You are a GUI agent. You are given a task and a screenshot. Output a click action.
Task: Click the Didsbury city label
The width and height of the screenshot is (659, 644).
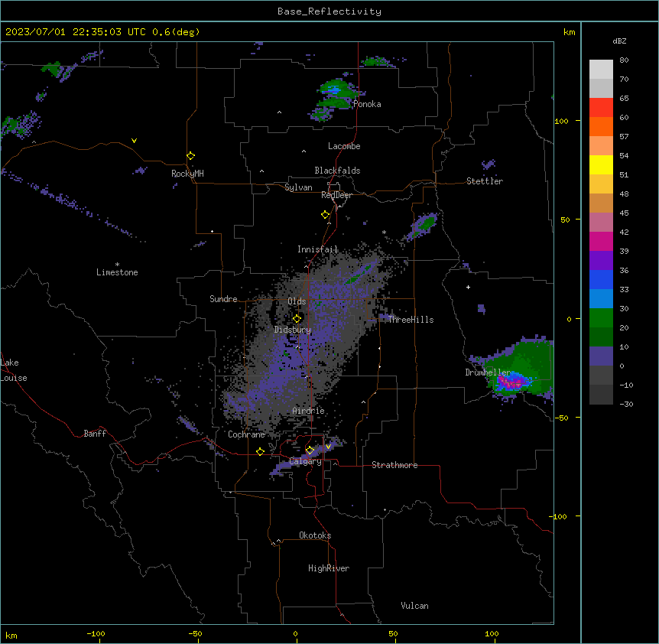tap(293, 330)
